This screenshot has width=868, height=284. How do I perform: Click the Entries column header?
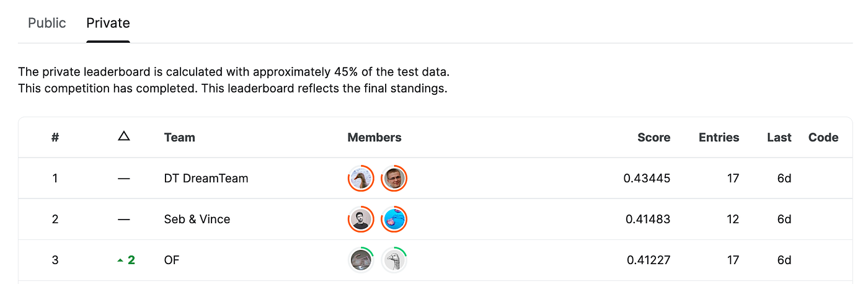[x=719, y=138]
